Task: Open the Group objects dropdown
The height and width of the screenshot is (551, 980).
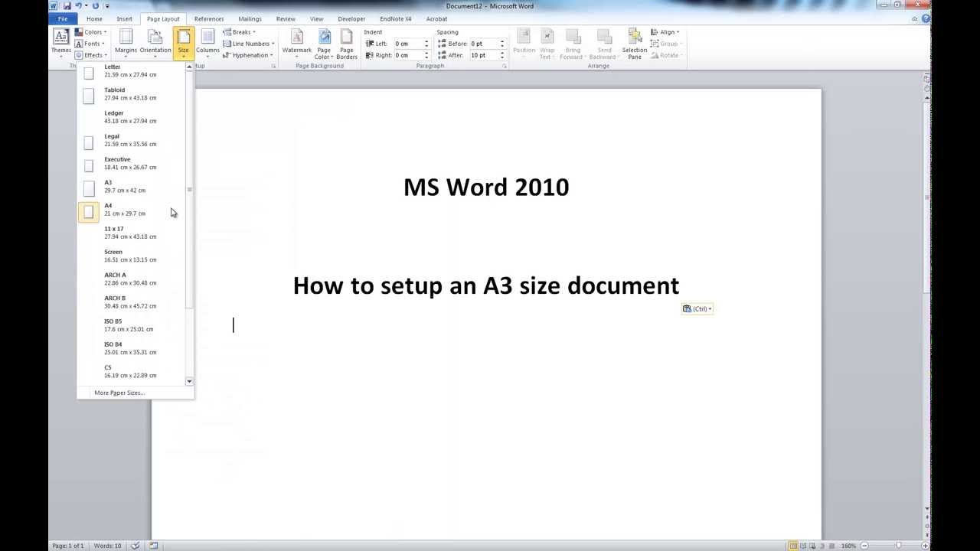Action: point(666,44)
